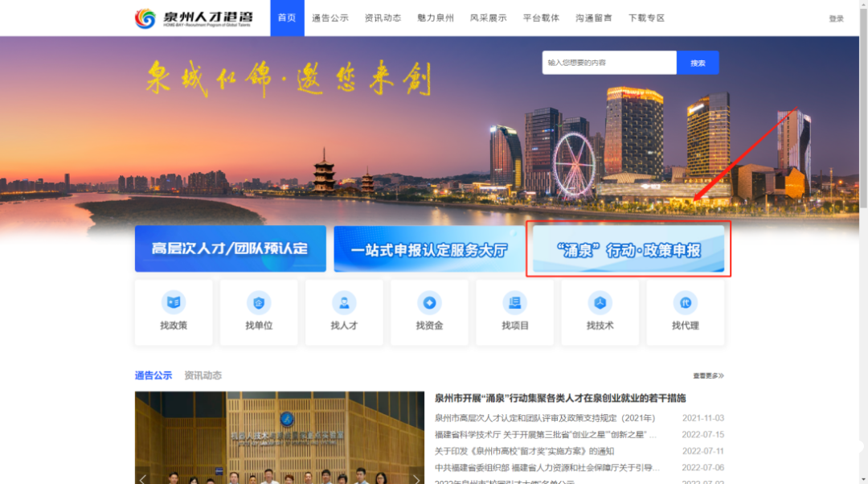The image size is (868, 484).
Task: Open article 关于印发《泉州市高校"留才奖"实施方案》的通知
Action: pyautogui.click(x=524, y=451)
